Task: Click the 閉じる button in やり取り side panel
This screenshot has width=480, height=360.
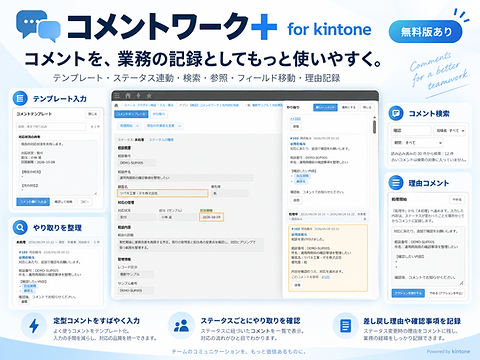Action: click(367, 107)
